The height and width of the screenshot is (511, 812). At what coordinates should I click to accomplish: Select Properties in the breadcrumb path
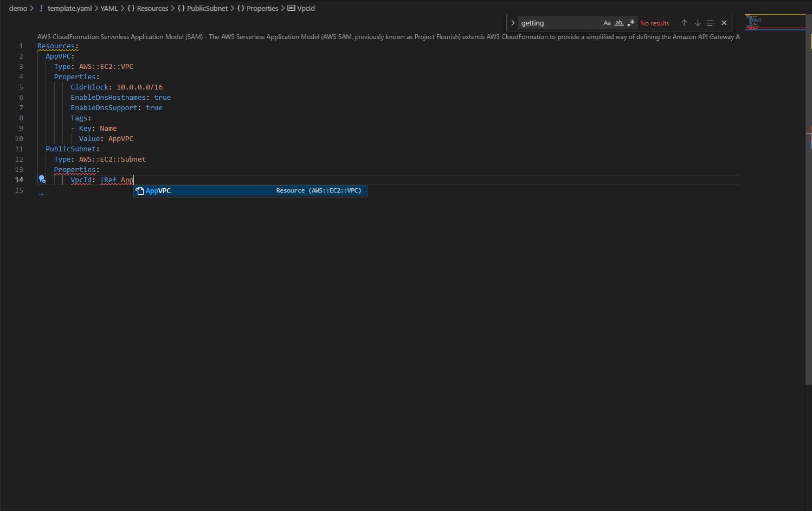262,8
